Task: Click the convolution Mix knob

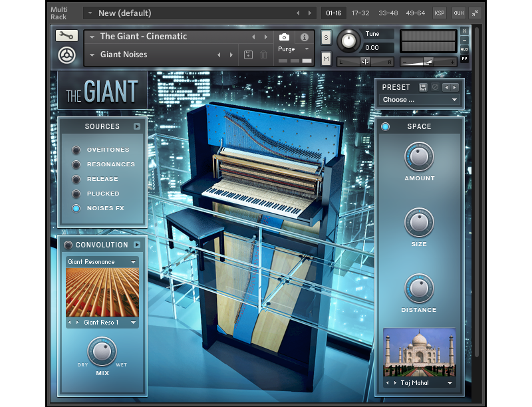Action: 102,351
